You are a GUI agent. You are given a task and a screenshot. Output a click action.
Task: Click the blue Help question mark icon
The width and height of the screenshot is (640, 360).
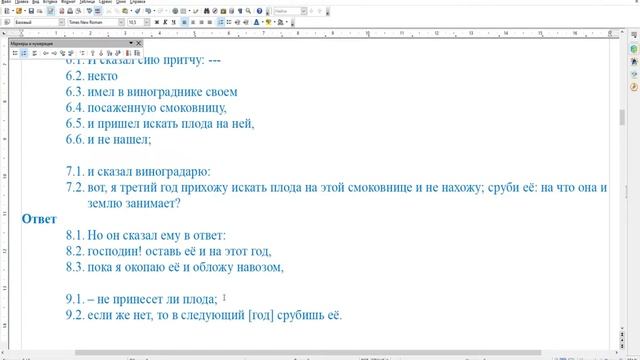pyautogui.click(x=259, y=11)
